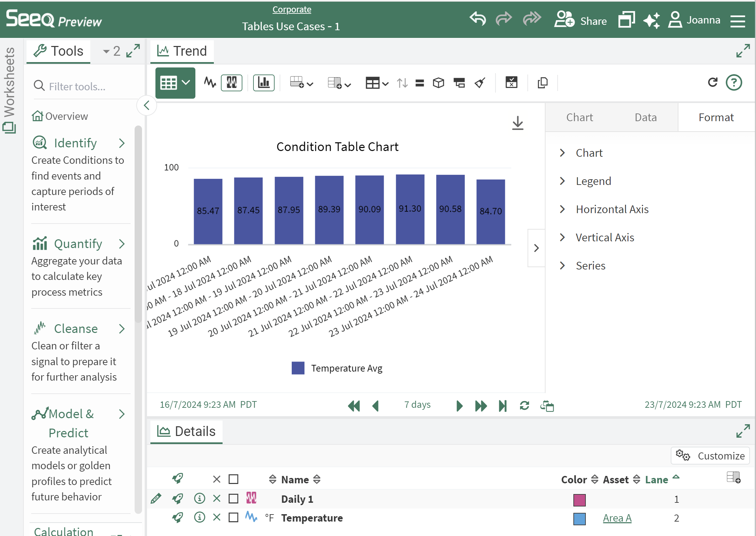Check the Temperature row checkbox
756x536 pixels.
[x=233, y=518]
